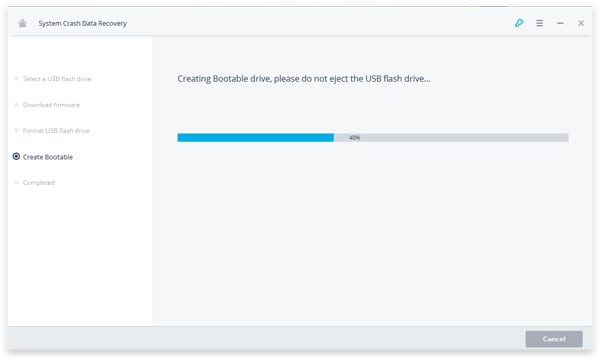Click the home icon in title bar
The image size is (600, 360).
point(23,23)
